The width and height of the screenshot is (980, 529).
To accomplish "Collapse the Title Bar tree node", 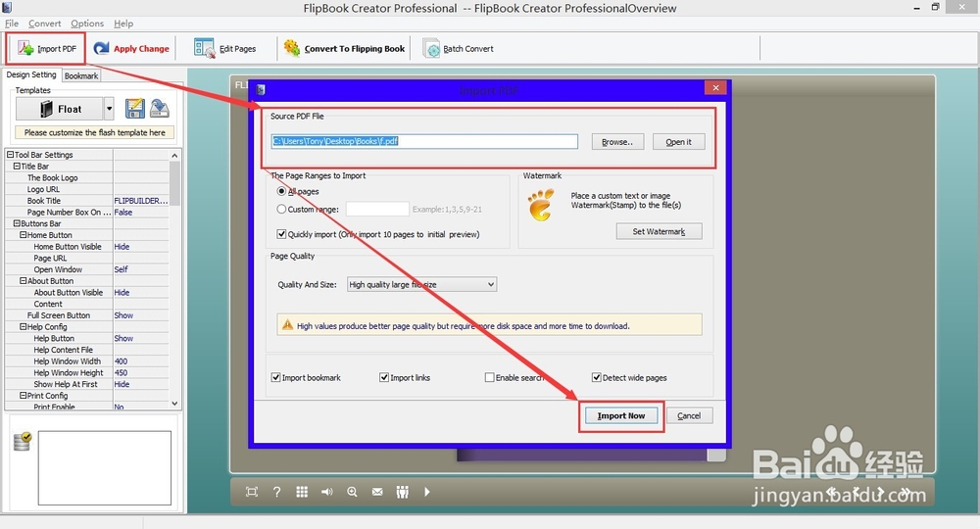I will pyautogui.click(x=17, y=167).
